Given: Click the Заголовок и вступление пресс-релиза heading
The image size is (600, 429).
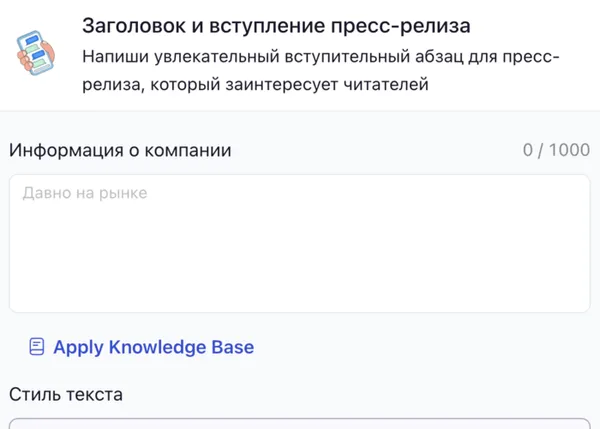Looking at the screenshot, I should click(276, 25).
